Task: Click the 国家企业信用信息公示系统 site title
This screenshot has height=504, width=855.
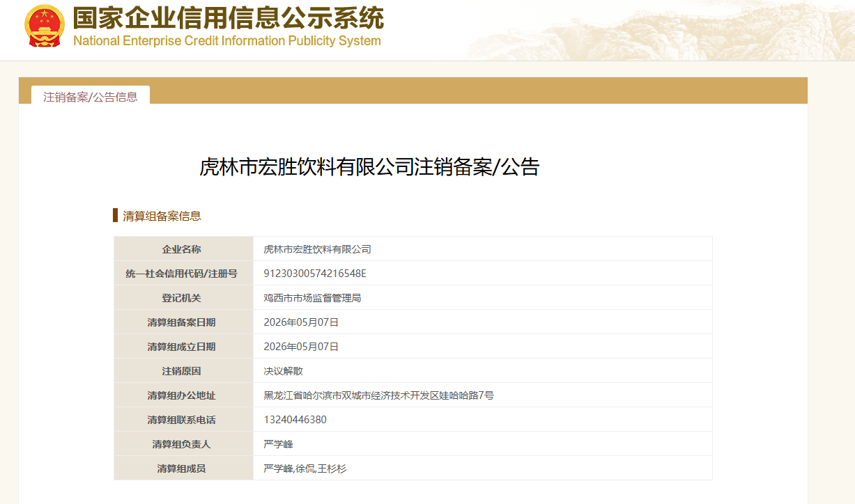Action: (x=229, y=18)
